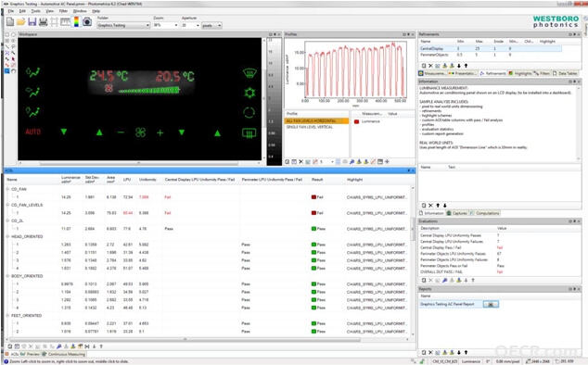This screenshot has width=588, height=365.
Task: Open the File menu
Action: point(11,11)
